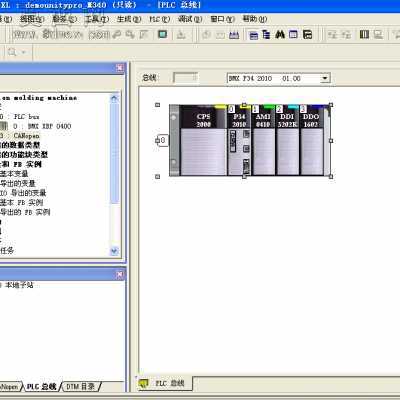Select the '的功能块类型' tree item

coord(24,155)
